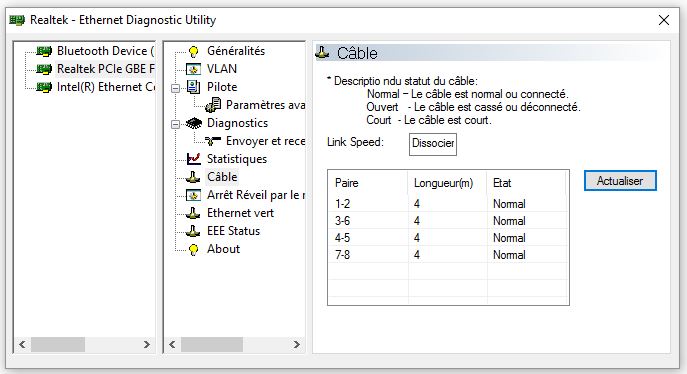The height and width of the screenshot is (374, 687).
Task: Open the Statistiques page
Action: point(237,159)
